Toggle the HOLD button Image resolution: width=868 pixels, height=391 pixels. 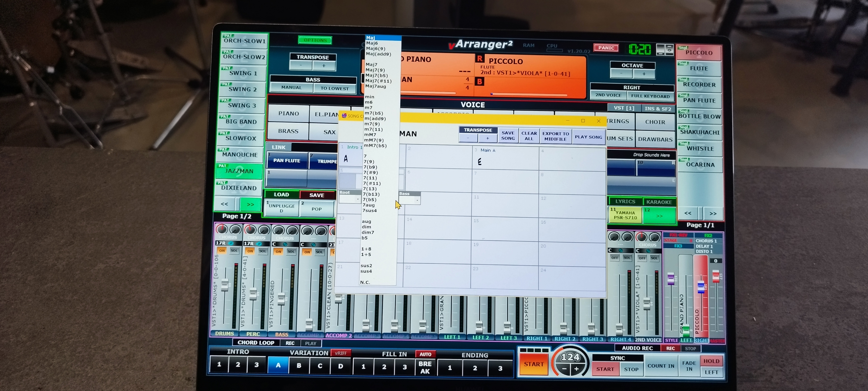pyautogui.click(x=711, y=361)
